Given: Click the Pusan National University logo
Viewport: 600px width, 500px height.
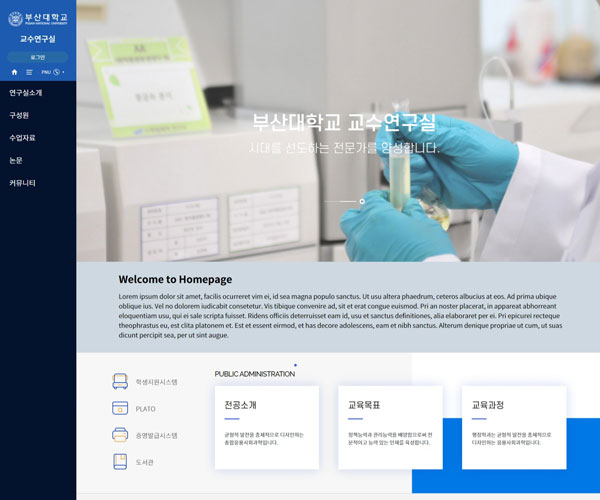Looking at the screenshot, I should coord(38,19).
